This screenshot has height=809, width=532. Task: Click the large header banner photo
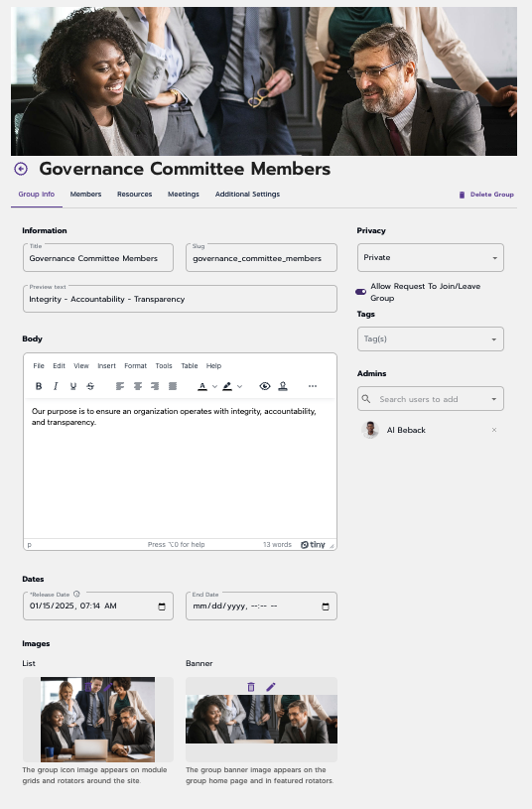click(x=264, y=81)
